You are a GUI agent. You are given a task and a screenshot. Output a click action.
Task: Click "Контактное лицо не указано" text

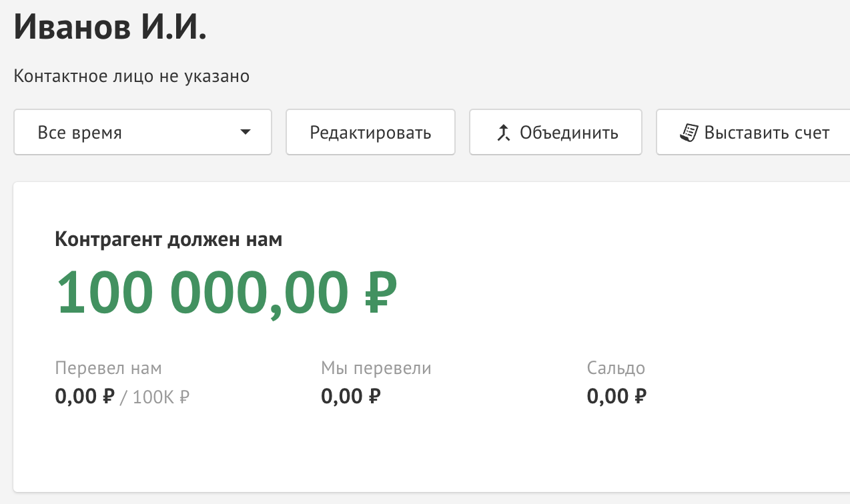[x=131, y=77]
